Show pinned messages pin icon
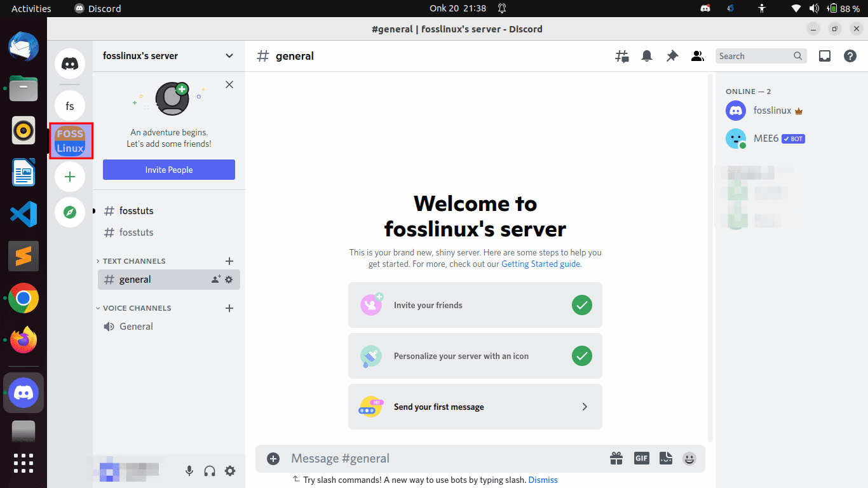Screen dimensions: 868x488 [x=672, y=56]
